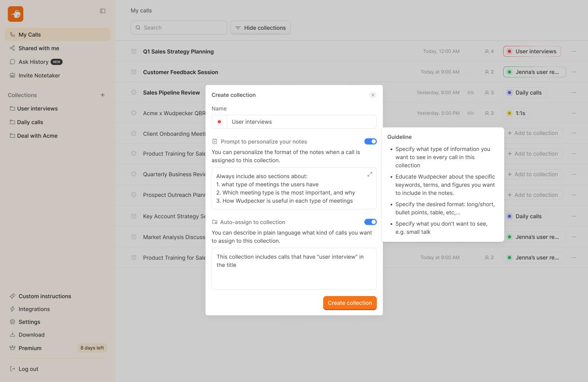Screen dimensions: 588x382
Task: Open three-dot menu for Q1 Sales Strategy Planning
Action: (x=574, y=51)
